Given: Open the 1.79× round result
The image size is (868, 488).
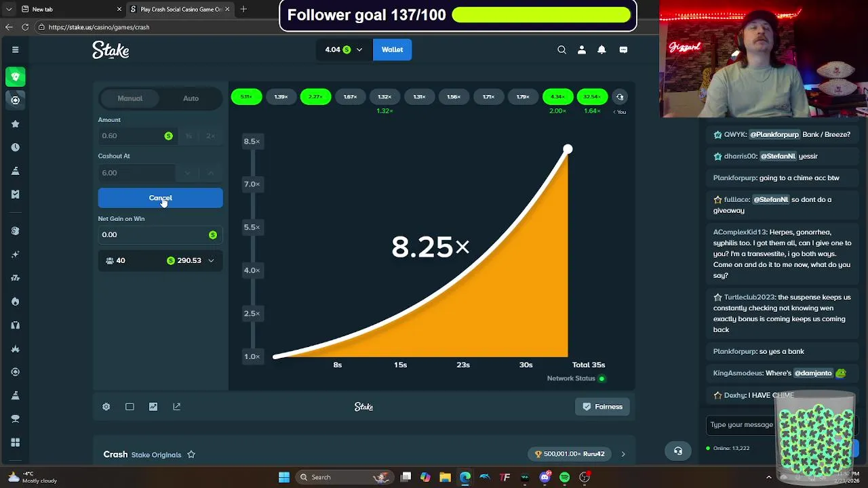Looking at the screenshot, I should [523, 97].
